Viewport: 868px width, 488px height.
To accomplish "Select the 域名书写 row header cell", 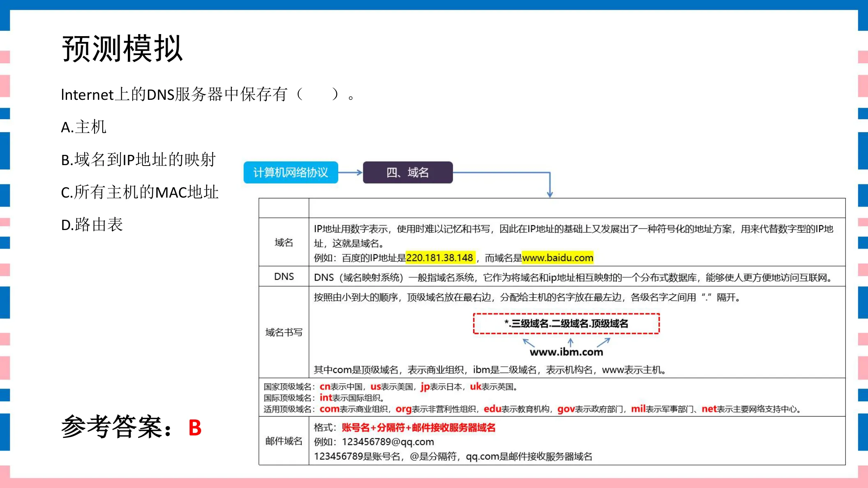I will tap(284, 332).
